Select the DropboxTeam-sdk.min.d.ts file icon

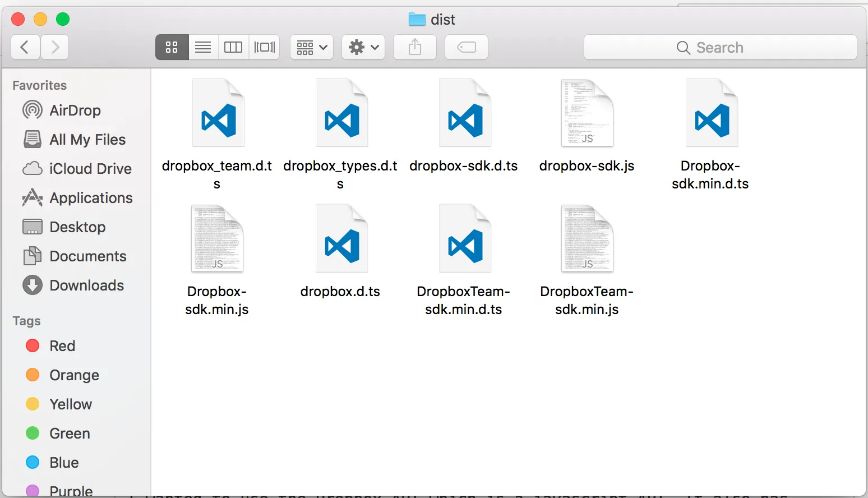pyautogui.click(x=464, y=238)
